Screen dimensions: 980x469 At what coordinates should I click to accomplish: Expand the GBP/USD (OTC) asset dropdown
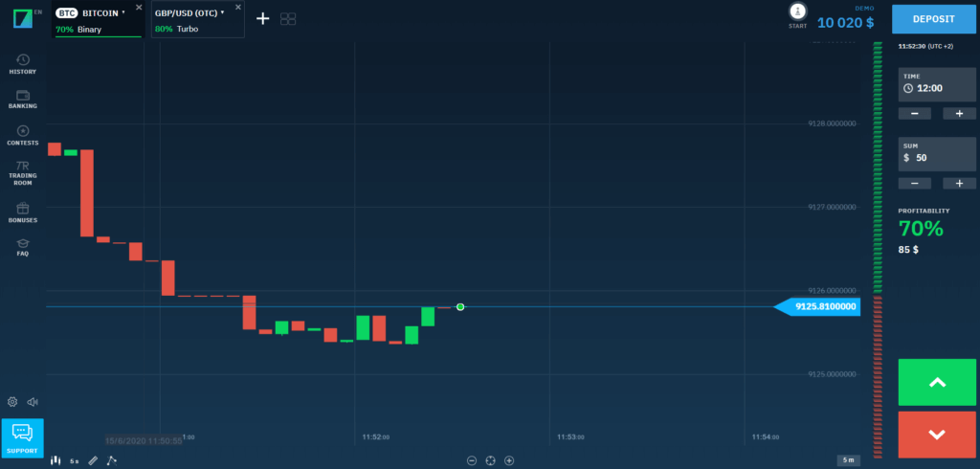pyautogui.click(x=222, y=13)
